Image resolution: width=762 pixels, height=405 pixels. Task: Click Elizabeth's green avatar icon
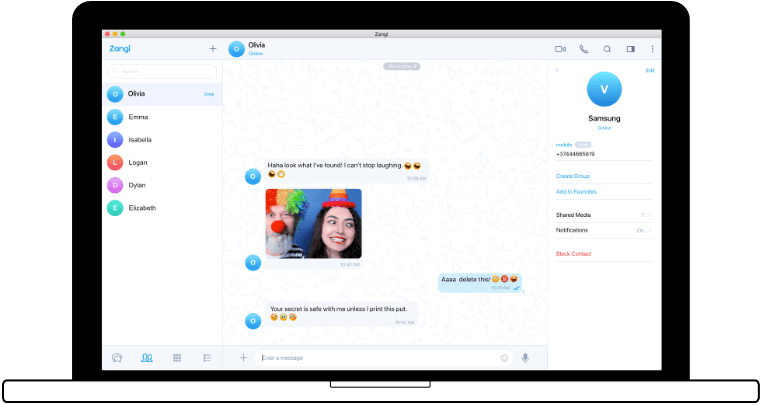pyautogui.click(x=115, y=208)
